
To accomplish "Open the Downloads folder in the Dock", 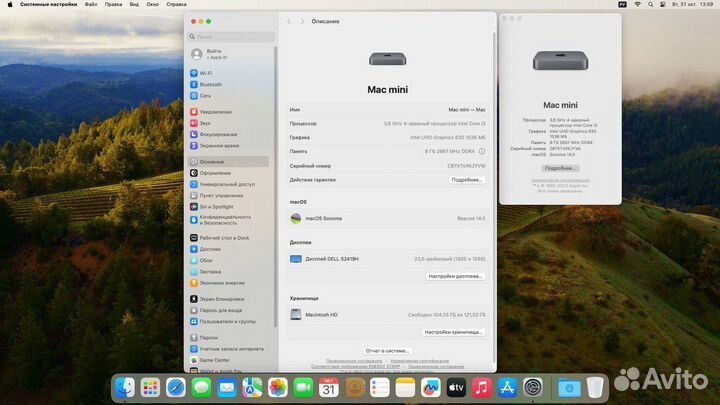I will coord(569,388).
